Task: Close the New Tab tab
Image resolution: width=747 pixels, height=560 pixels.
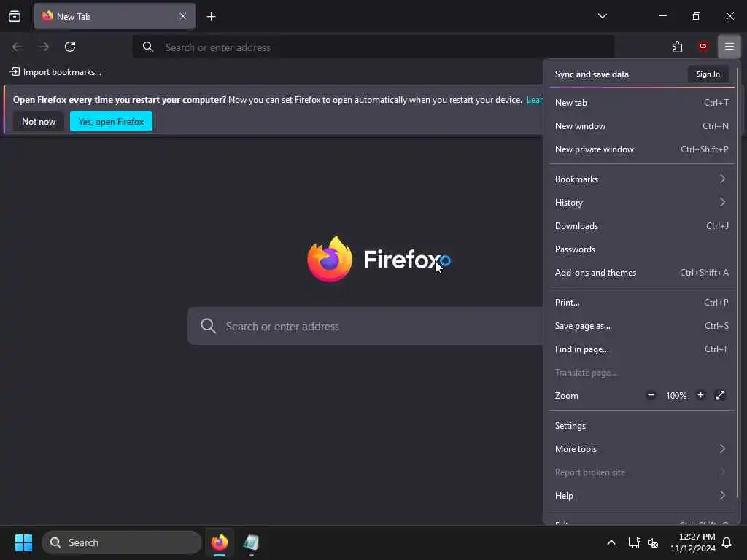Action: (x=183, y=16)
